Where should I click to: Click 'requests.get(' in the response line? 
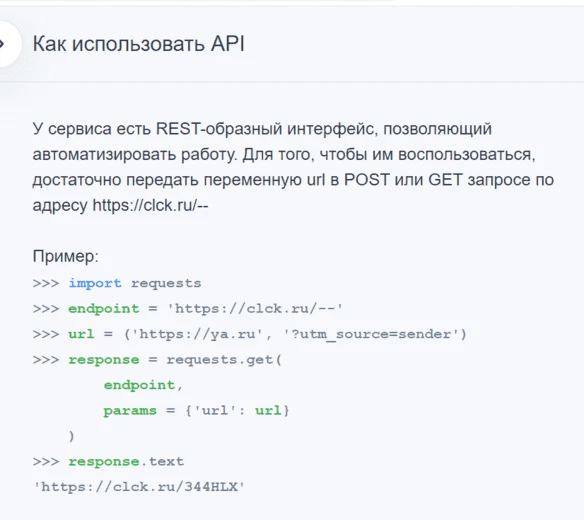point(224,360)
